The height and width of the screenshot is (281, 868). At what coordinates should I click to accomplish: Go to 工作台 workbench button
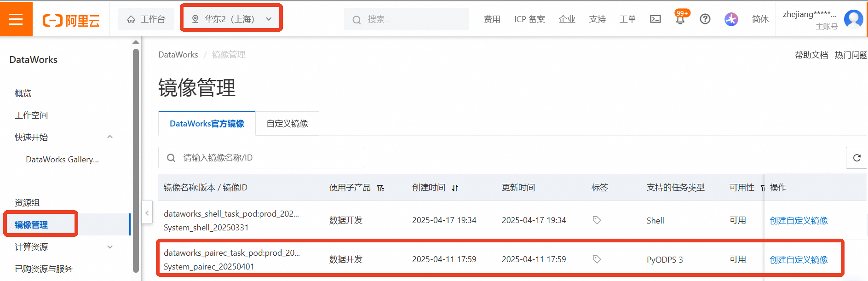point(146,19)
